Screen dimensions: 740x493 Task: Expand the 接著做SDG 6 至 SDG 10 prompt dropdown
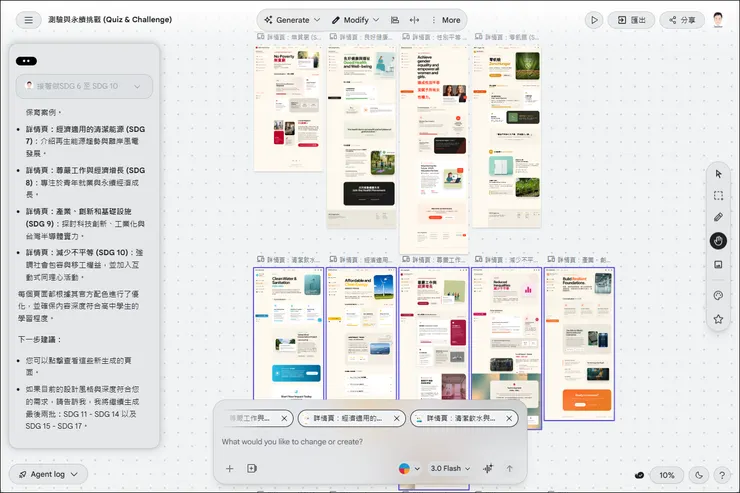(84, 86)
